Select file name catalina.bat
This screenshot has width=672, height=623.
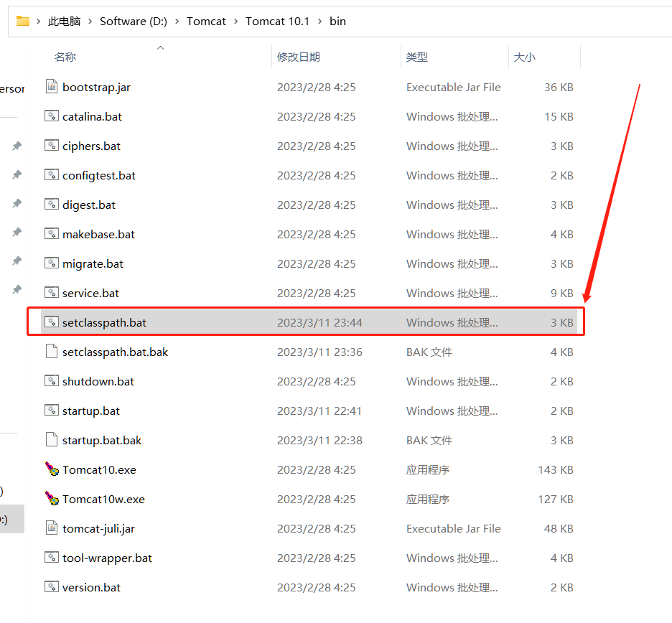point(92,116)
